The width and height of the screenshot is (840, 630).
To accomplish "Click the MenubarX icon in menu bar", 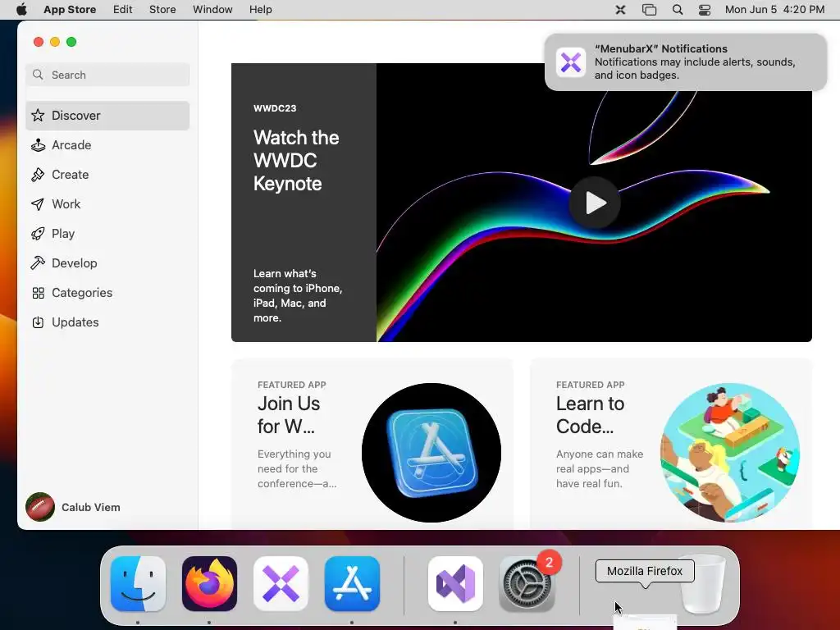I will [x=620, y=10].
